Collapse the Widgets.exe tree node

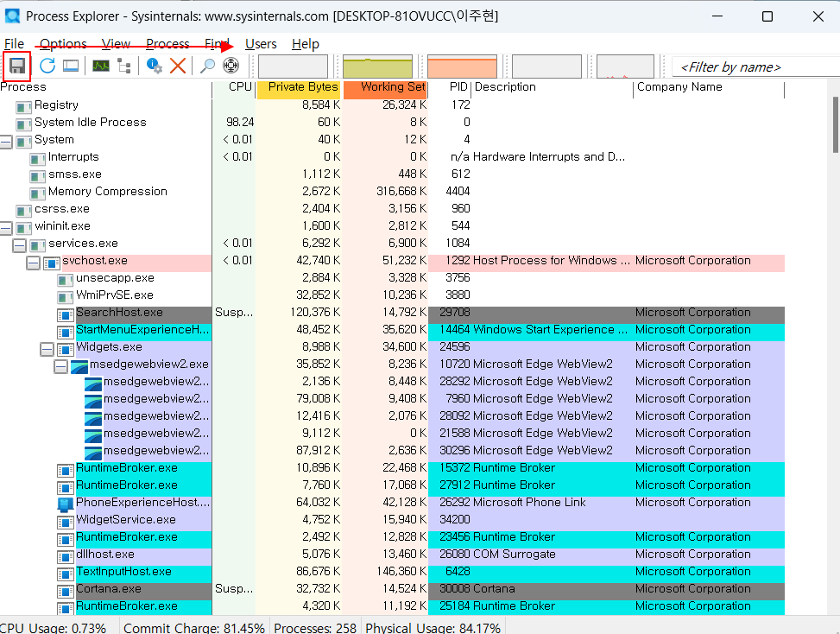[x=47, y=350]
